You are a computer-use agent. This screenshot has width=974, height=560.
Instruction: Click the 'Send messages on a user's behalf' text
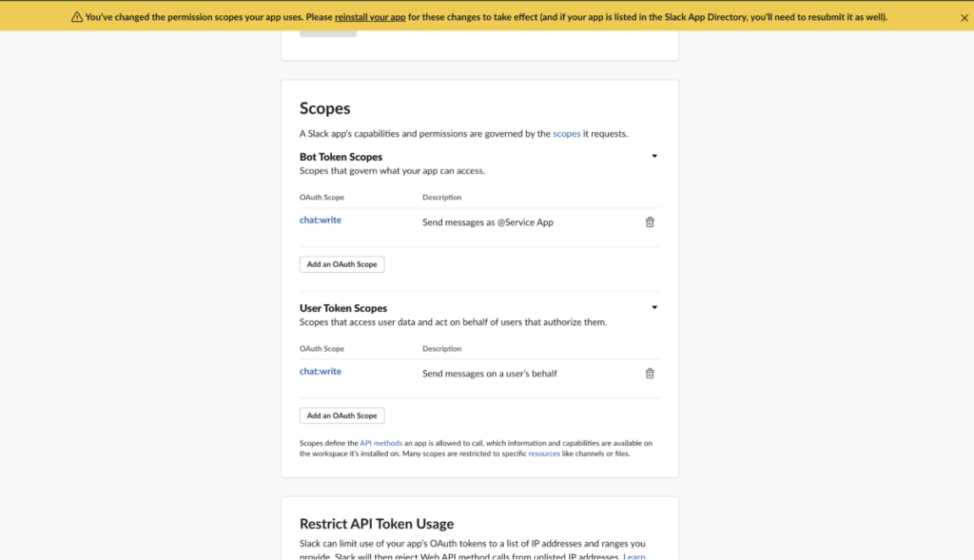pos(489,374)
